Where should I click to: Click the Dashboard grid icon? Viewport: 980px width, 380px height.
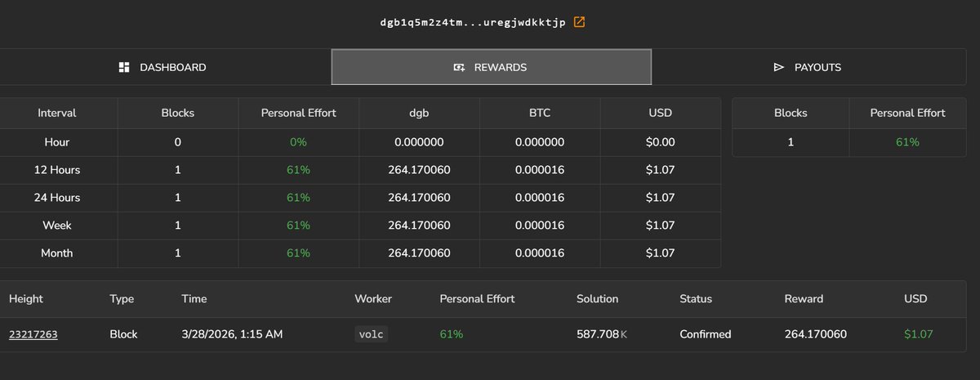(124, 67)
